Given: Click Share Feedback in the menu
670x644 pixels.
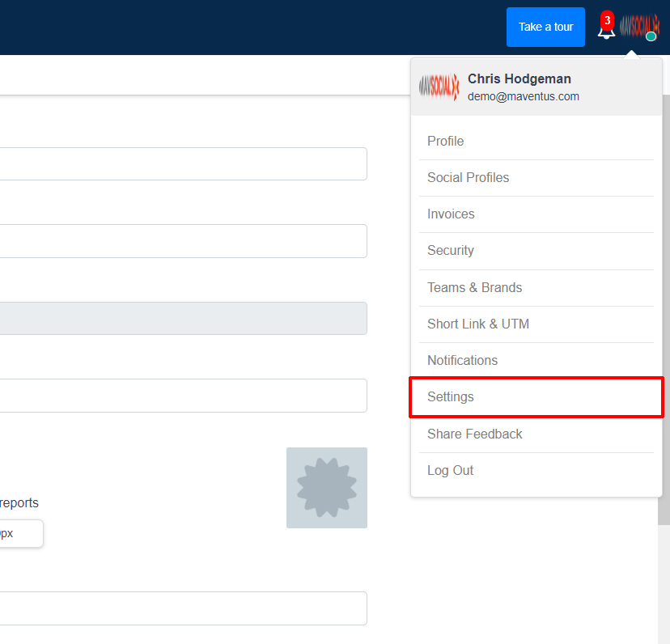Looking at the screenshot, I should (474, 434).
